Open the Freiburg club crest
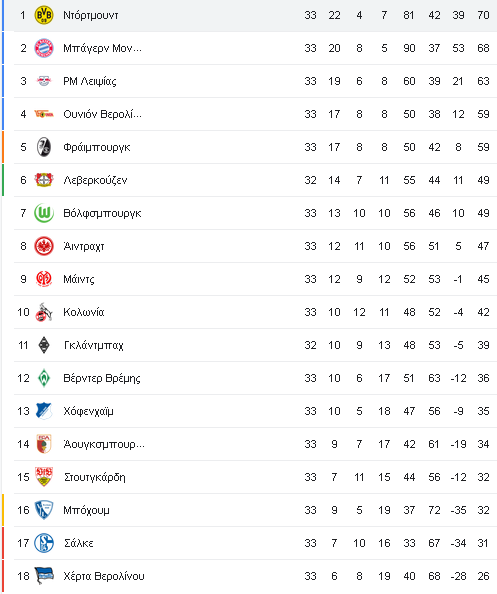This screenshot has width=497, height=594. coord(44,147)
